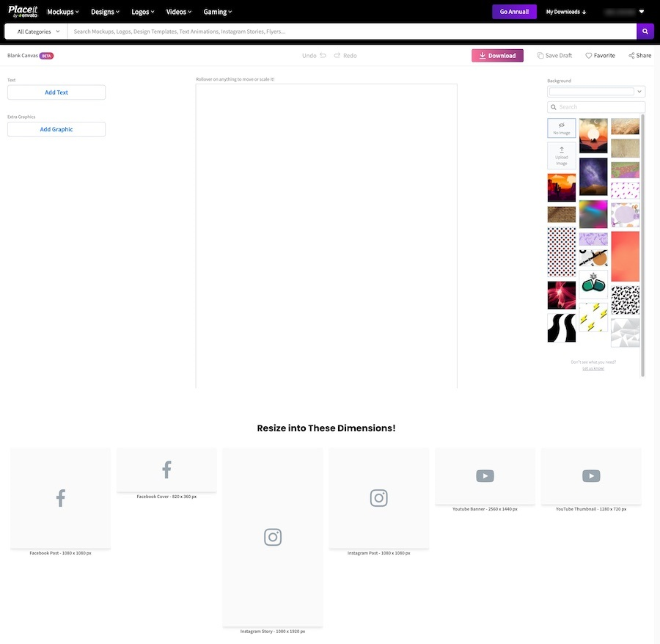
Task: Open the Gaming menu
Action: [217, 12]
